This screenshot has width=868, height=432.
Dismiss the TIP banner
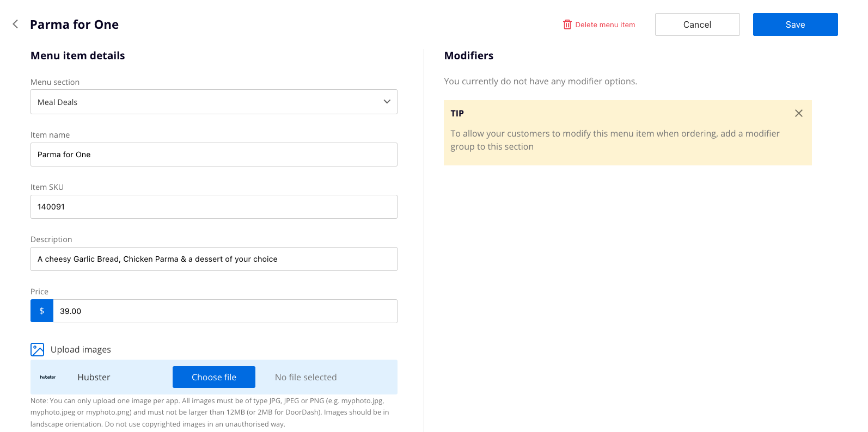pos(798,113)
